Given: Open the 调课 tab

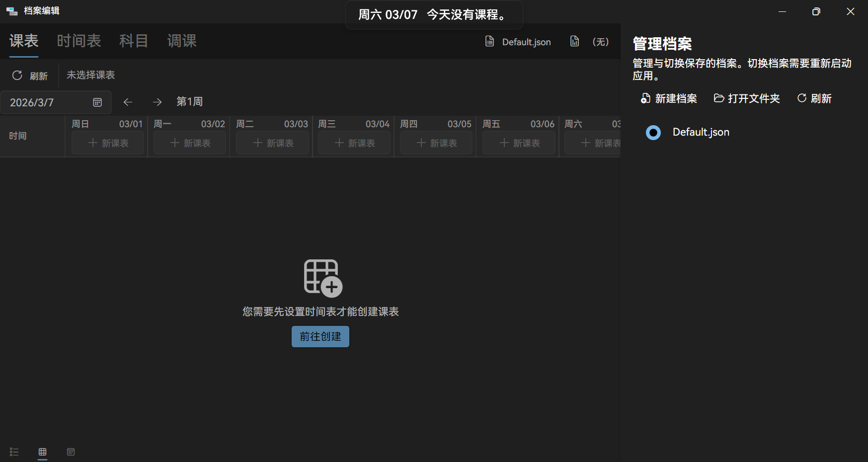Looking at the screenshot, I should click(x=182, y=41).
